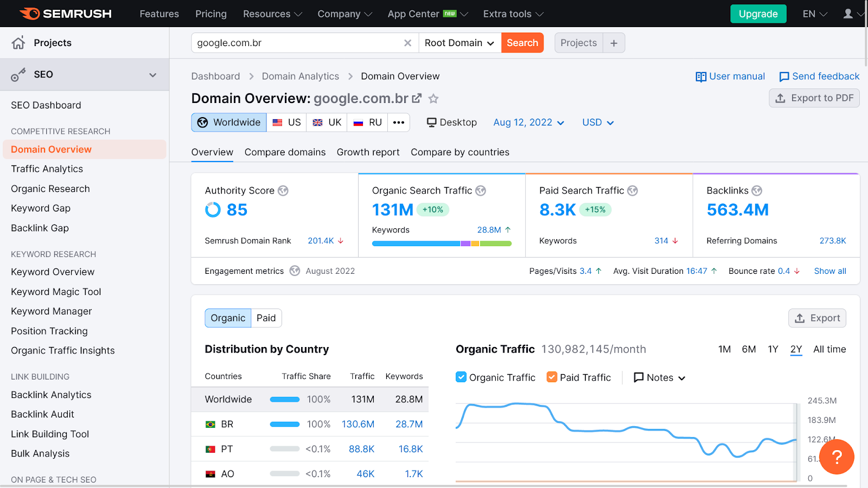Switch to Compare by countries tab
Viewport: 868px width, 488px height.
click(460, 152)
